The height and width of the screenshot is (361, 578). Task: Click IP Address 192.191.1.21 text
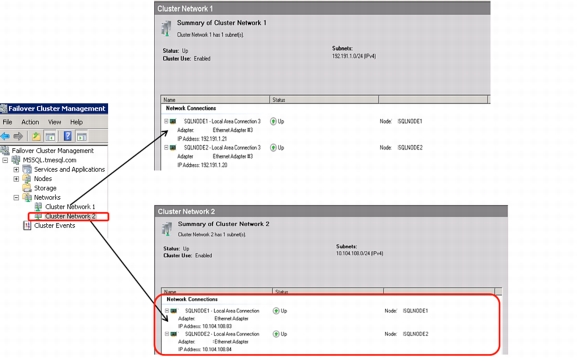click(x=202, y=139)
